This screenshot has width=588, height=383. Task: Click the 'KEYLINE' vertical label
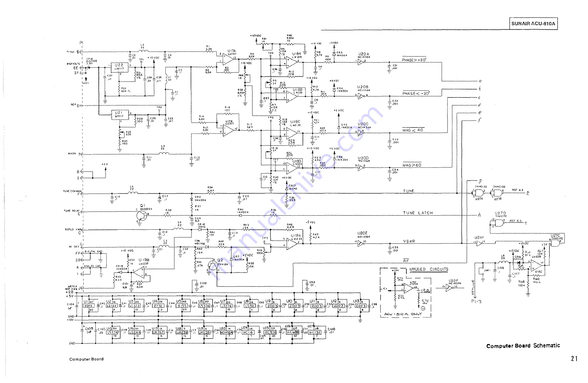tap(473, 288)
